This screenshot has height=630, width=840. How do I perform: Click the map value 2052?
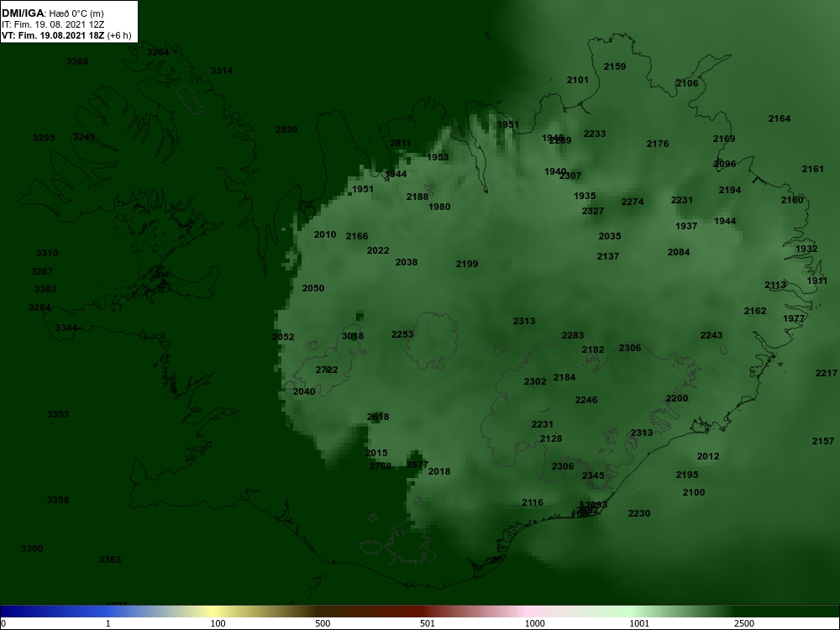[283, 337]
